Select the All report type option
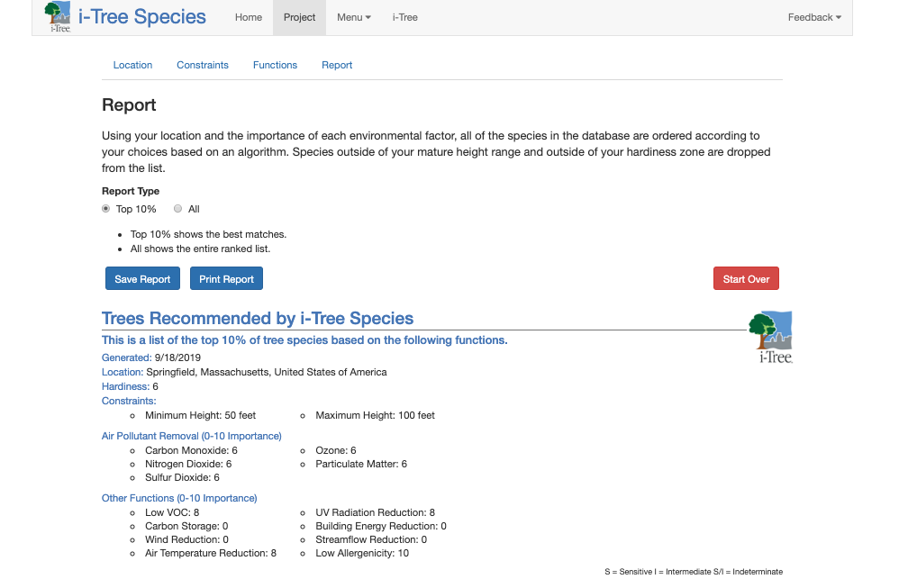The width and height of the screenshot is (908, 588). [178, 209]
